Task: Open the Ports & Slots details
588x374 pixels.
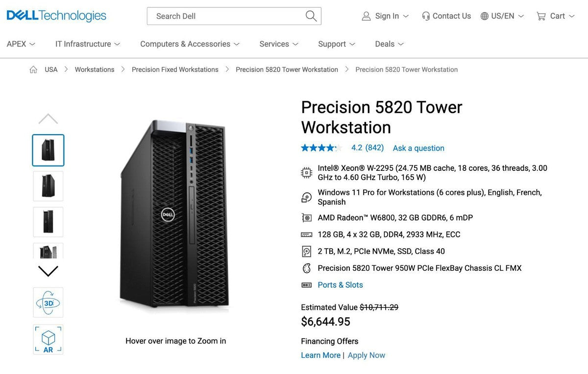Action: pyautogui.click(x=340, y=284)
